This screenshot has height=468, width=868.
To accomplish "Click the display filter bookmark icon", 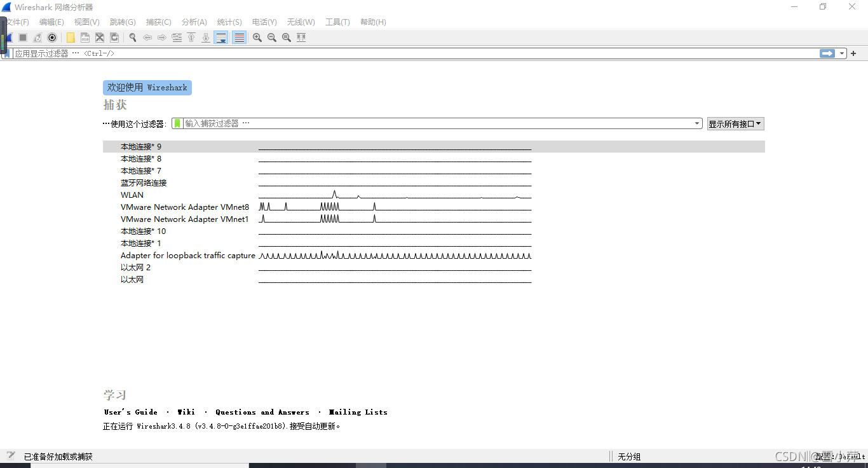I will 8,53.
